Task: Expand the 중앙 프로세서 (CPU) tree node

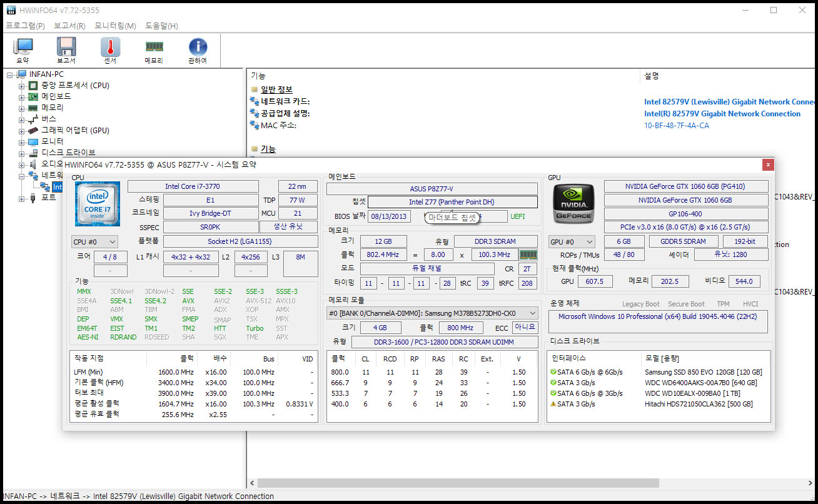Action: pyautogui.click(x=22, y=86)
